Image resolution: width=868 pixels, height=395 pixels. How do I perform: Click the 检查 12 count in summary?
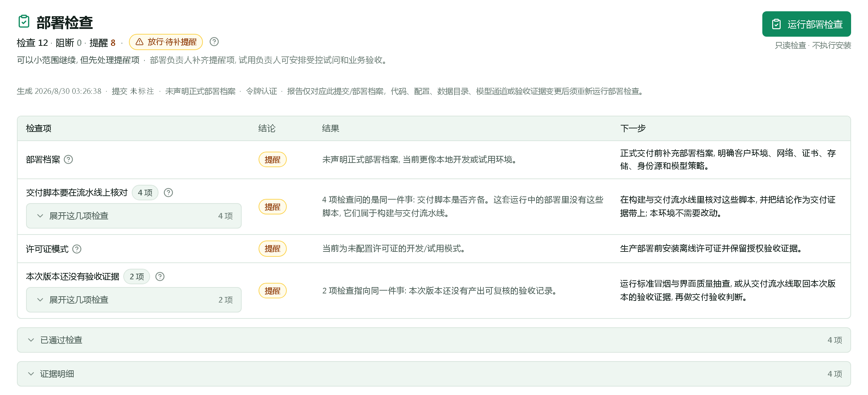32,43
